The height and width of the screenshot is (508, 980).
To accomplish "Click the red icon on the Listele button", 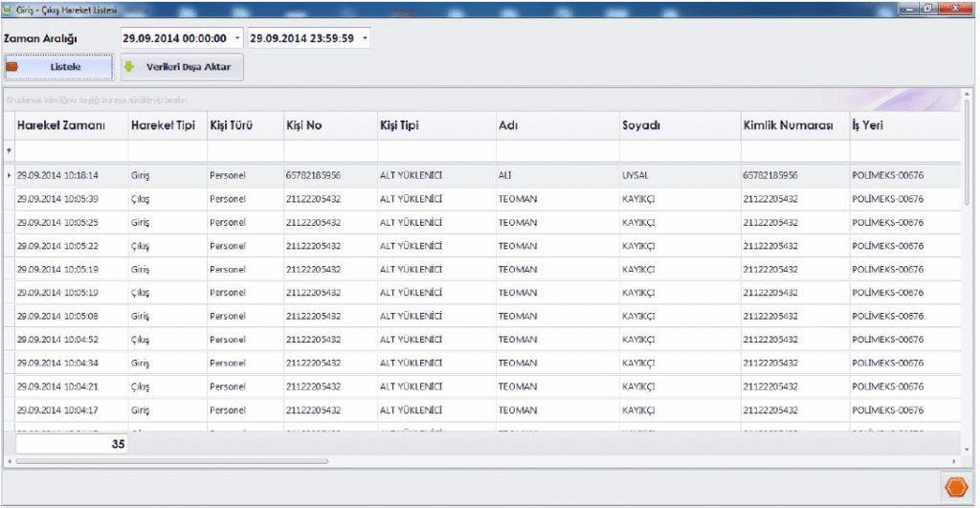I will tap(12, 67).
